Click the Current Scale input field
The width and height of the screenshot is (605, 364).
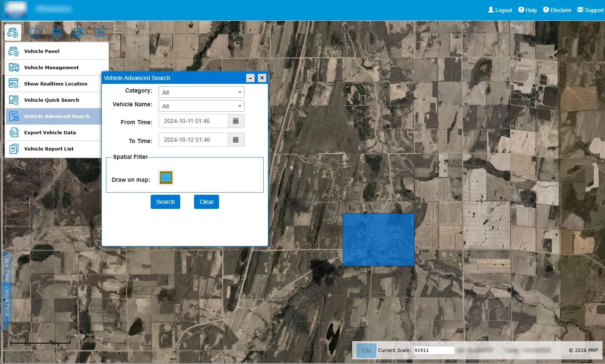coord(434,350)
